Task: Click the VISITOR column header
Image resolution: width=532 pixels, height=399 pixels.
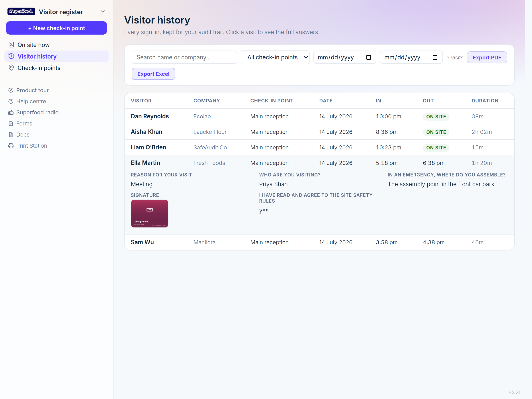Action: 141,101
